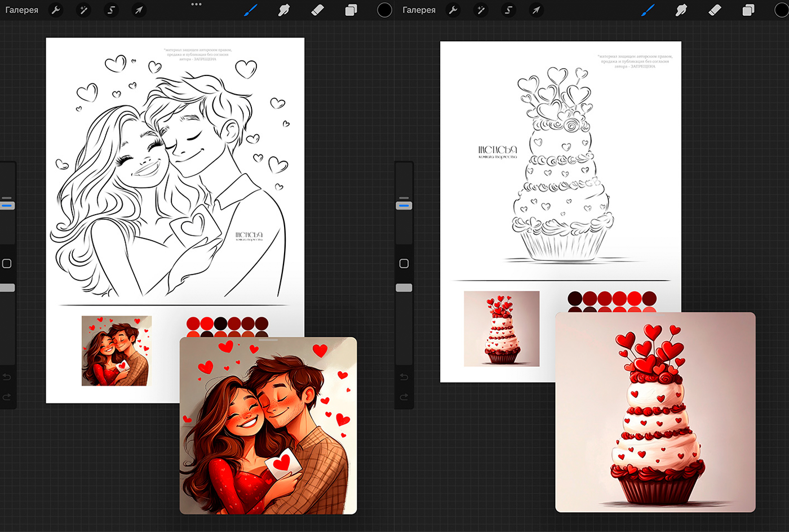The width and height of the screenshot is (789, 532).
Task: Pick the Eraser tool in left window
Action: point(317,10)
